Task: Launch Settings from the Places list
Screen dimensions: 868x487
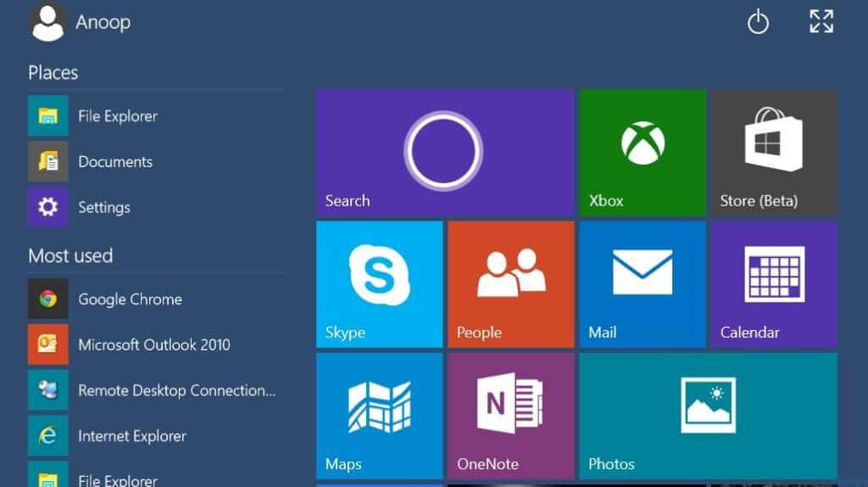Action: [x=156, y=207]
